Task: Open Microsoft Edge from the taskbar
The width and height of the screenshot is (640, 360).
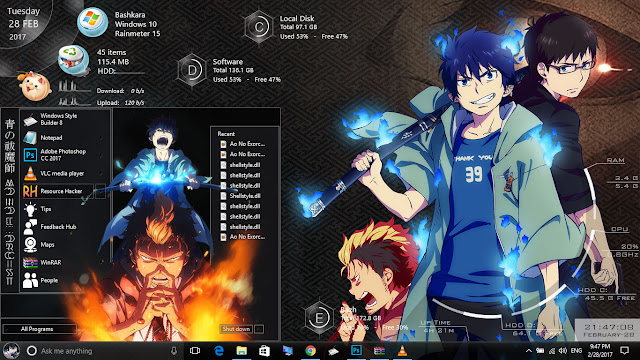Action: (219, 351)
